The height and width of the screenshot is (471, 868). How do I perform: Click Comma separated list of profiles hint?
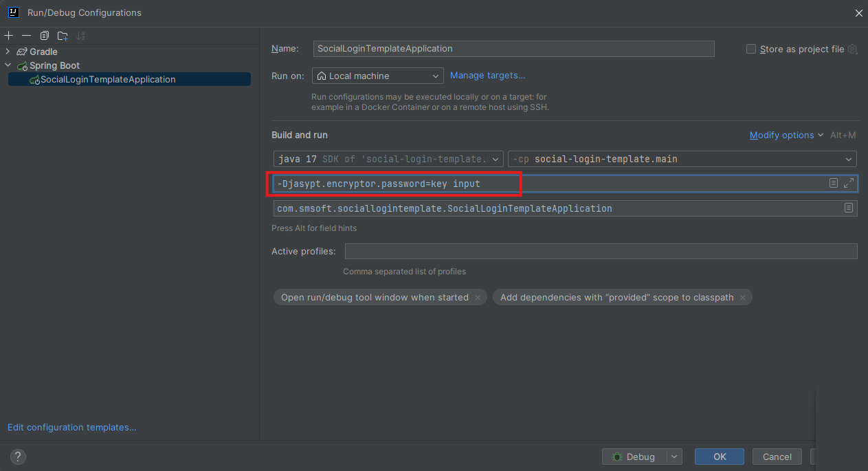404,272
